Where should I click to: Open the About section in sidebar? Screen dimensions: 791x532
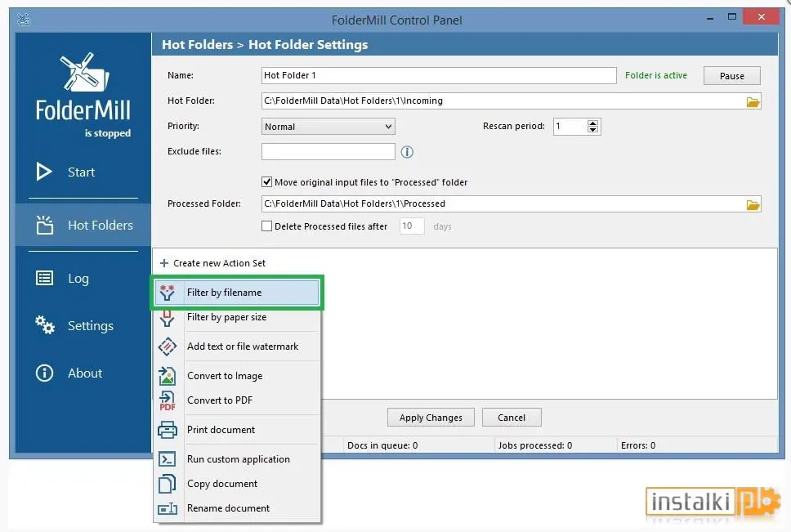click(x=83, y=373)
